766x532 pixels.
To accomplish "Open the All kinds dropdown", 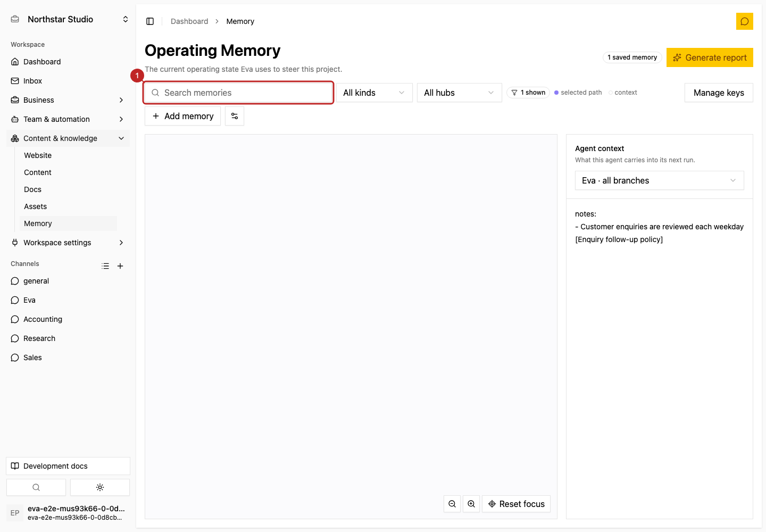I will click(x=374, y=93).
